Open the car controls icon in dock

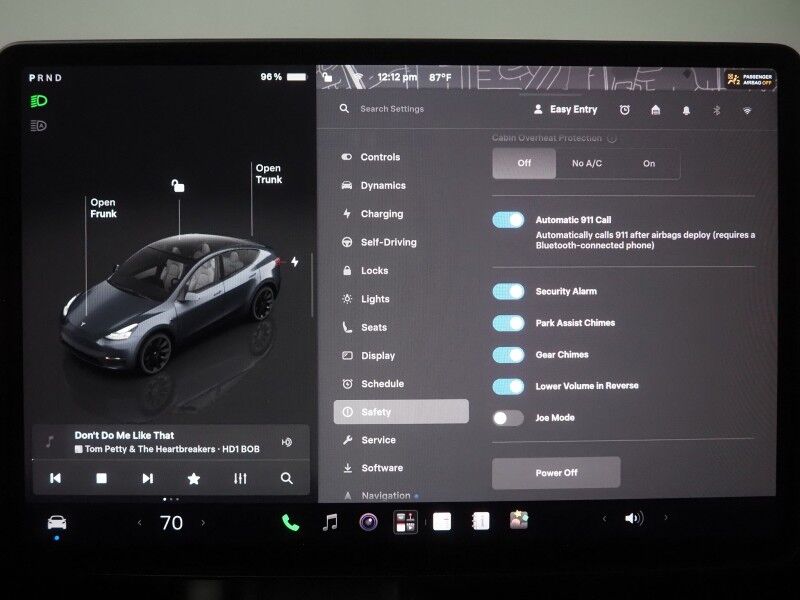coord(57,522)
